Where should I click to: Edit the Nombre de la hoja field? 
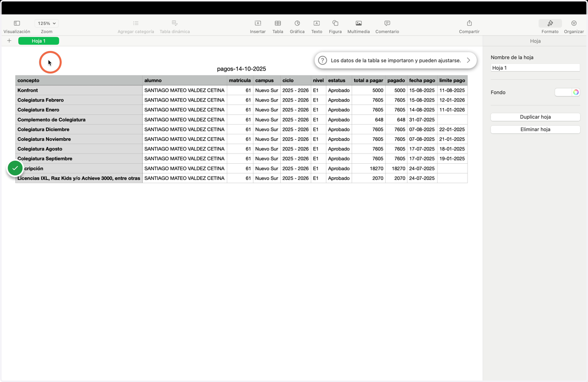coord(535,68)
